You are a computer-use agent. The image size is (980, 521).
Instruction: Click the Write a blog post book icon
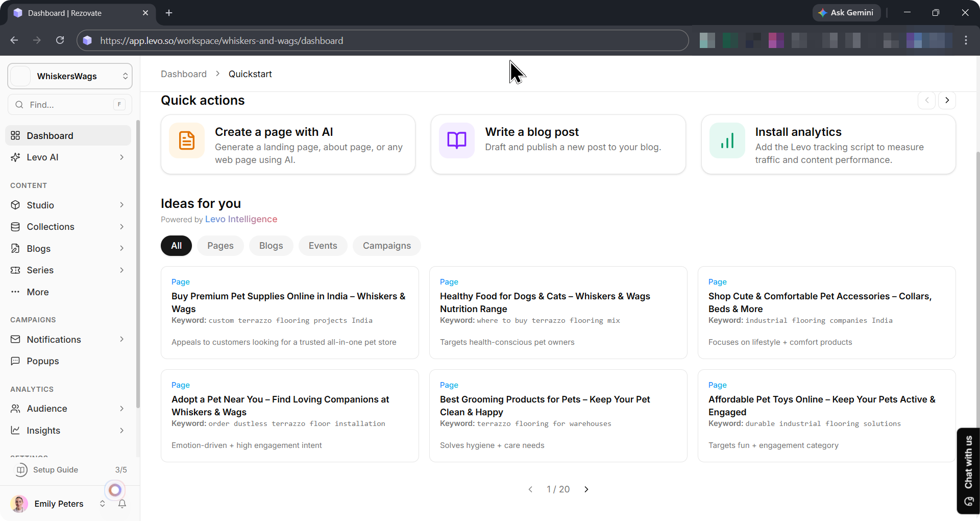(x=457, y=140)
